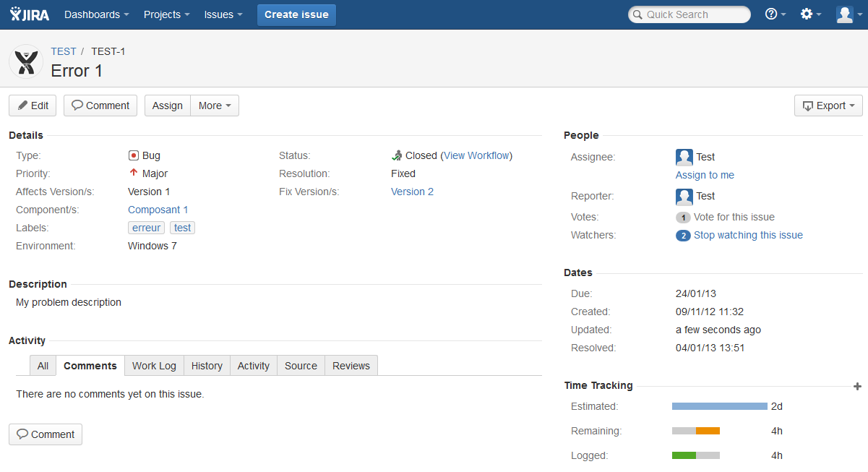The width and height of the screenshot is (868, 472).
Task: Open the TEST project breadcrumb link
Action: pos(64,51)
